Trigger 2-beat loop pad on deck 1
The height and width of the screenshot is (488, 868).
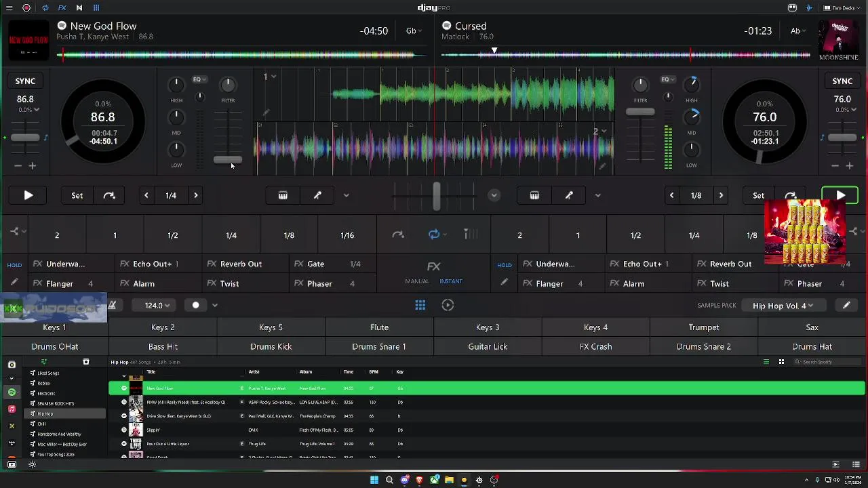[x=57, y=235]
